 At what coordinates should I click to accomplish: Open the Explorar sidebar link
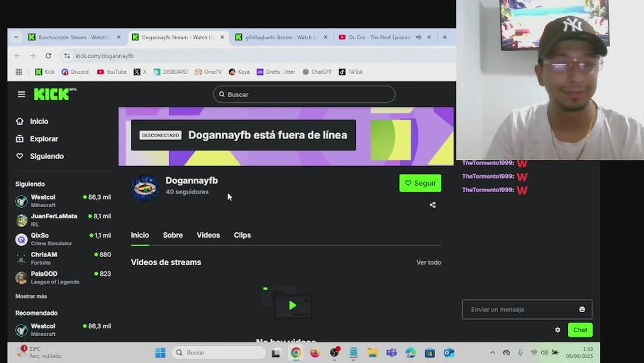(x=37, y=139)
